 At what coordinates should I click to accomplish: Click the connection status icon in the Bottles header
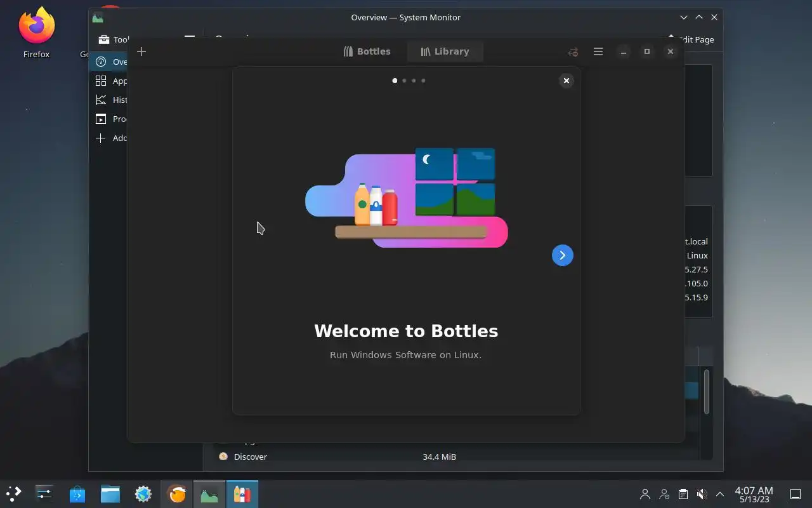pyautogui.click(x=573, y=52)
